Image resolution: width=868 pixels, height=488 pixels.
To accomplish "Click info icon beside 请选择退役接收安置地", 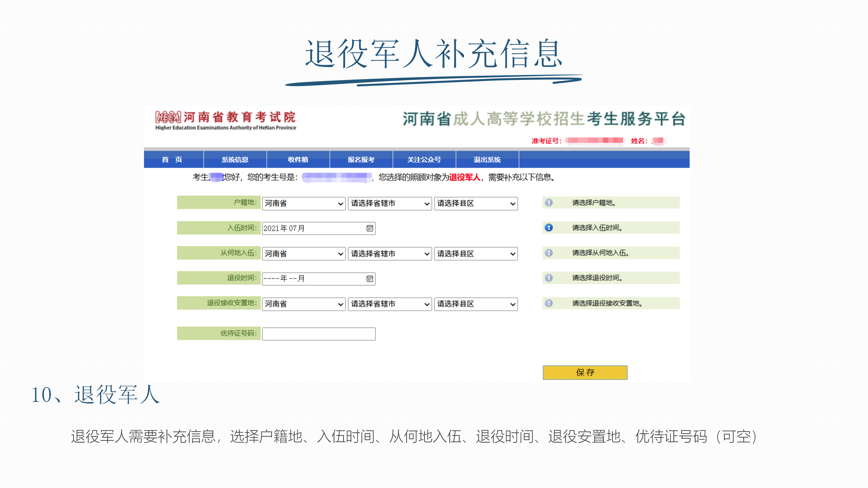I will (x=549, y=303).
